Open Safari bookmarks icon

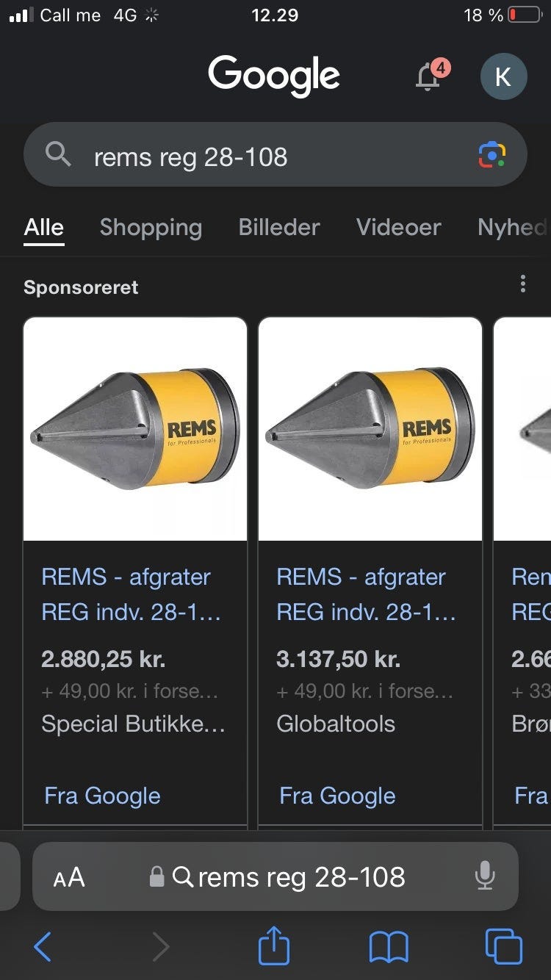click(389, 946)
